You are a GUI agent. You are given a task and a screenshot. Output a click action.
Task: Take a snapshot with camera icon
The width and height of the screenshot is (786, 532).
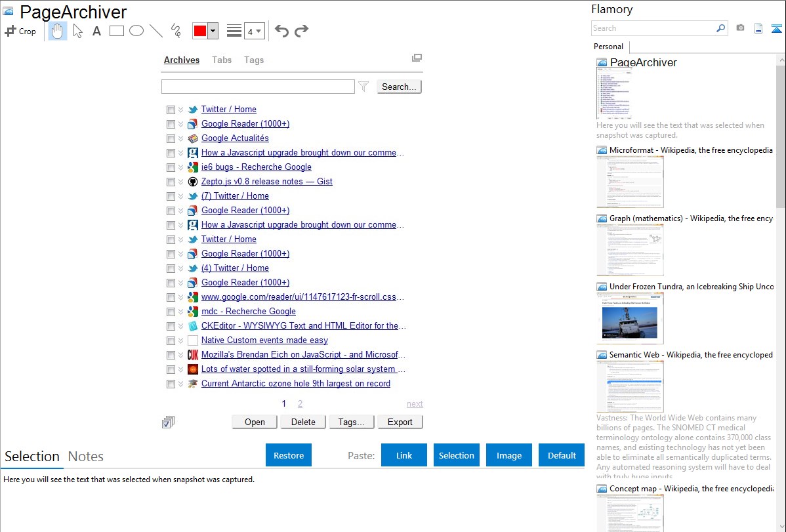740,28
